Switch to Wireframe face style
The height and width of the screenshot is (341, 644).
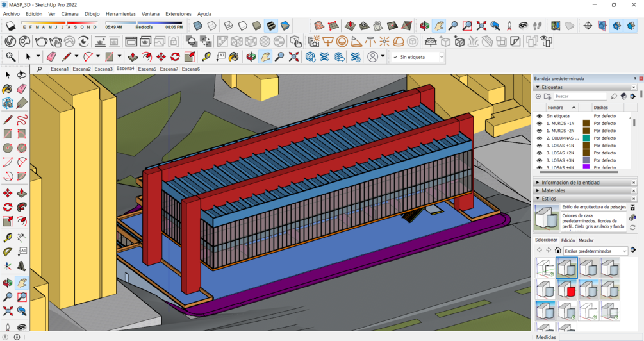tap(228, 26)
